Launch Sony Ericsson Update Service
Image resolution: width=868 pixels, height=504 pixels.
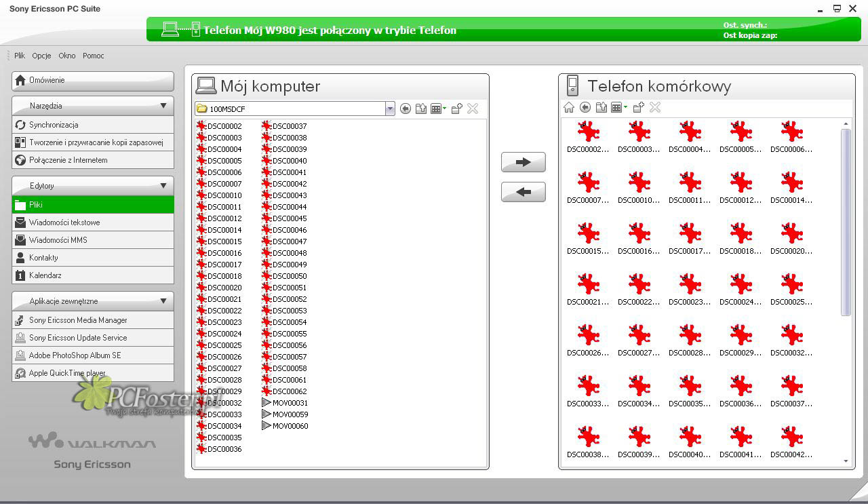tap(93, 338)
